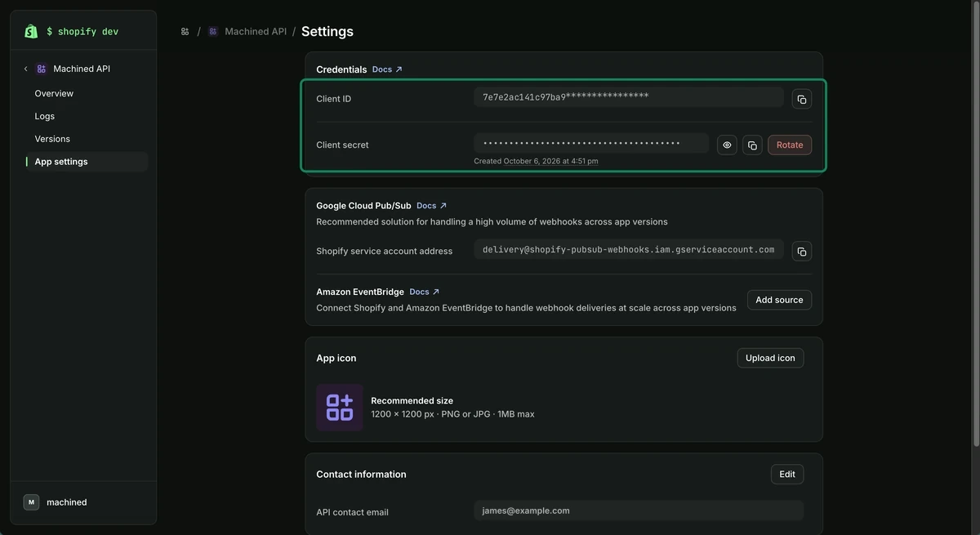Click the 'Recommended size' label
Viewport: 980px width, 535px height.
coord(412,401)
